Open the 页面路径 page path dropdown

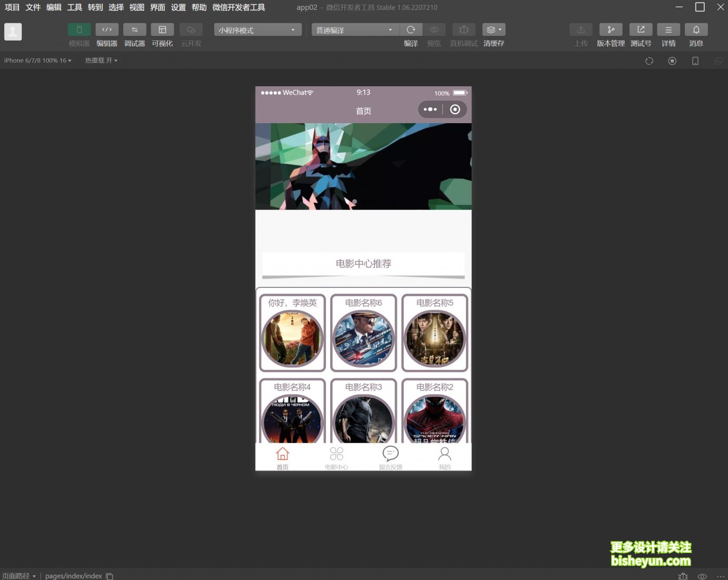click(19, 576)
